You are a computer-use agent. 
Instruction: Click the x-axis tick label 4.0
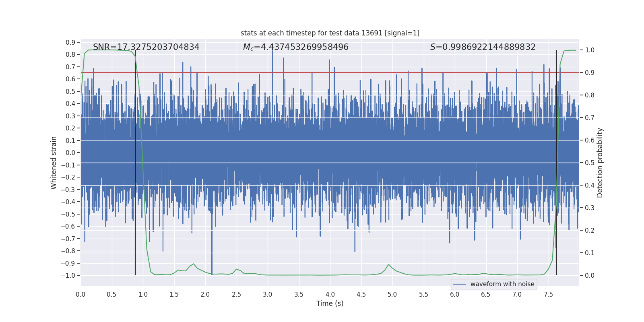(330, 294)
